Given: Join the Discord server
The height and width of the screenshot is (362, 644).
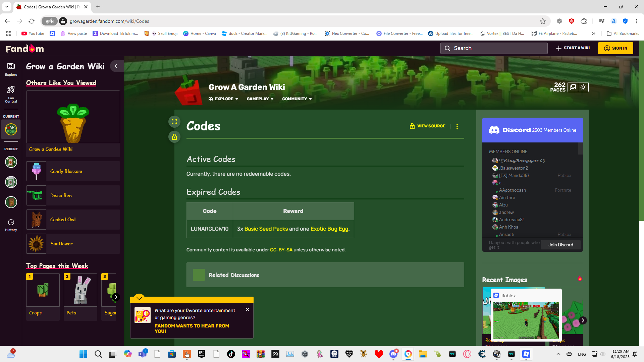Looking at the screenshot, I should [561, 245].
